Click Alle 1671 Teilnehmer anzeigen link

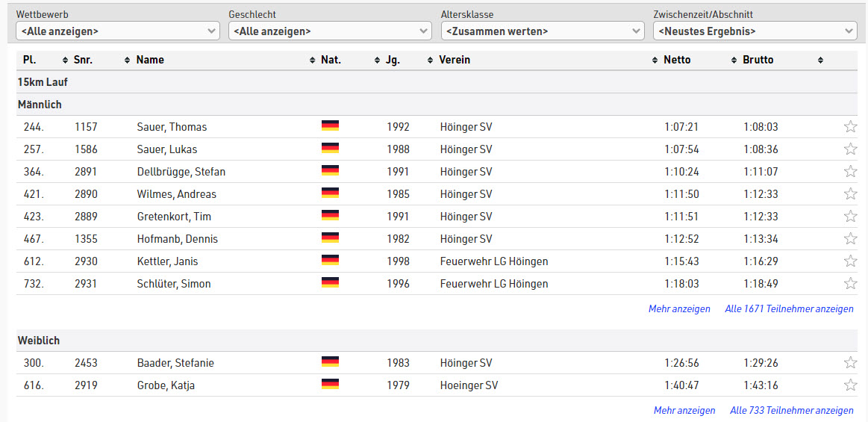tap(789, 308)
